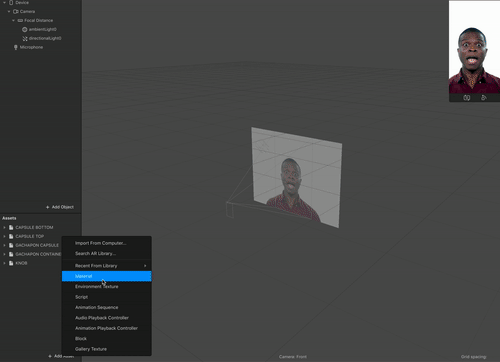Screen dimensions: 500x362
Task: Expand the KNOB asset arrow
Action: click(4, 263)
